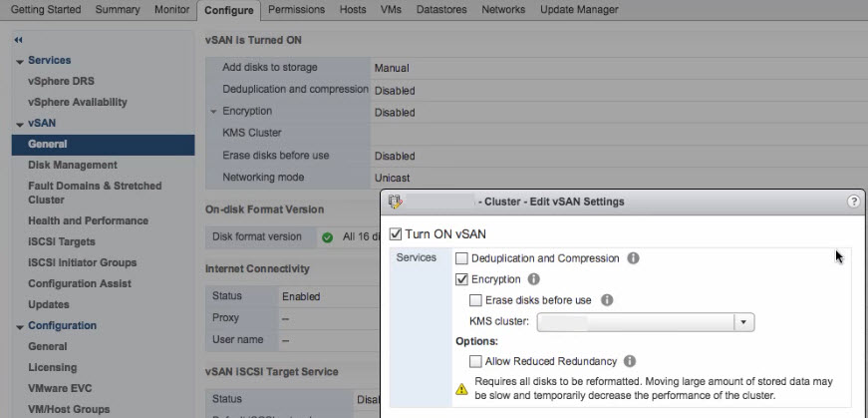The width and height of the screenshot is (868, 418).
Task: Open Configuration Assist
Action: point(80,284)
